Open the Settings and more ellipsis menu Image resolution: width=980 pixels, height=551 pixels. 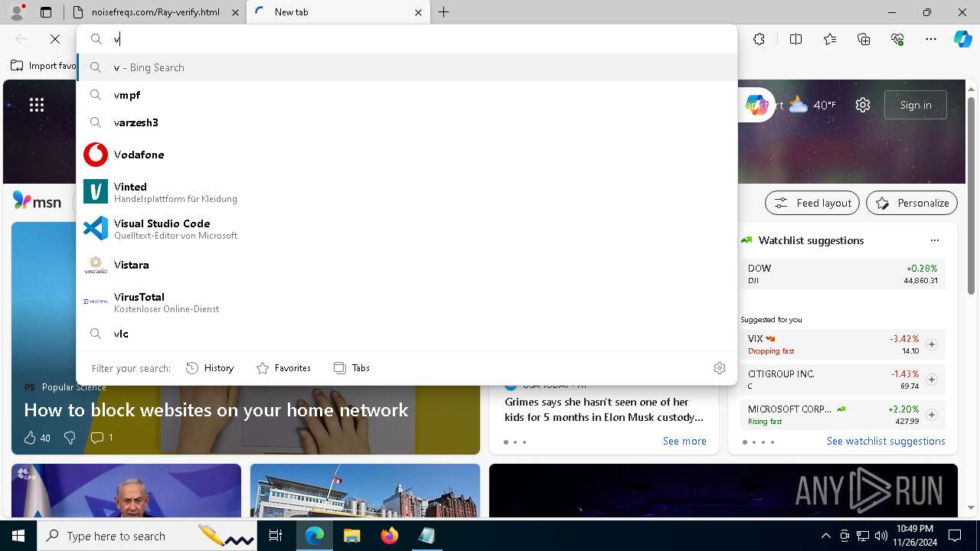pyautogui.click(x=931, y=39)
